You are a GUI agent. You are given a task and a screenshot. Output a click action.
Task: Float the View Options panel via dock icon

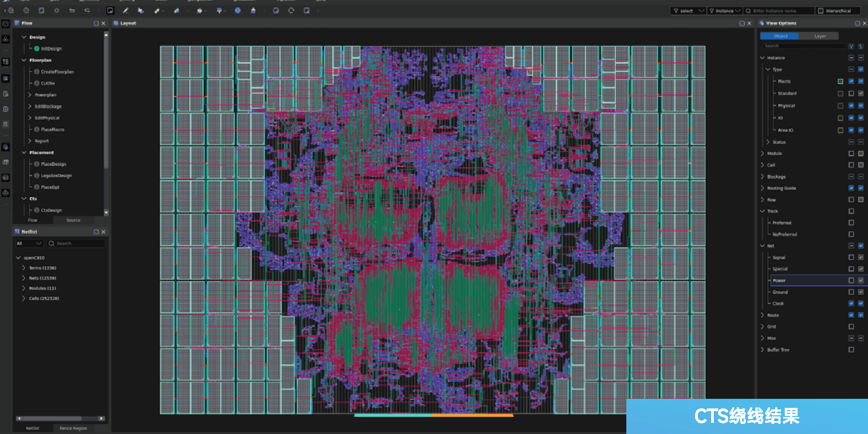coord(857,23)
